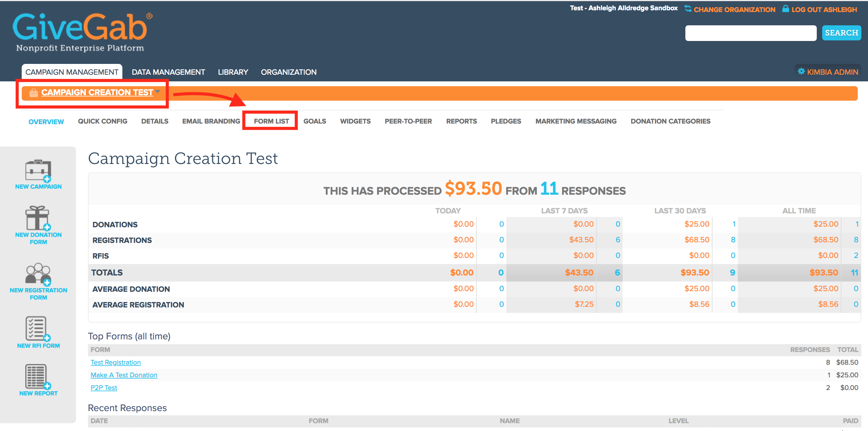
Task: Click the Average Donation row label
Action: pos(131,289)
